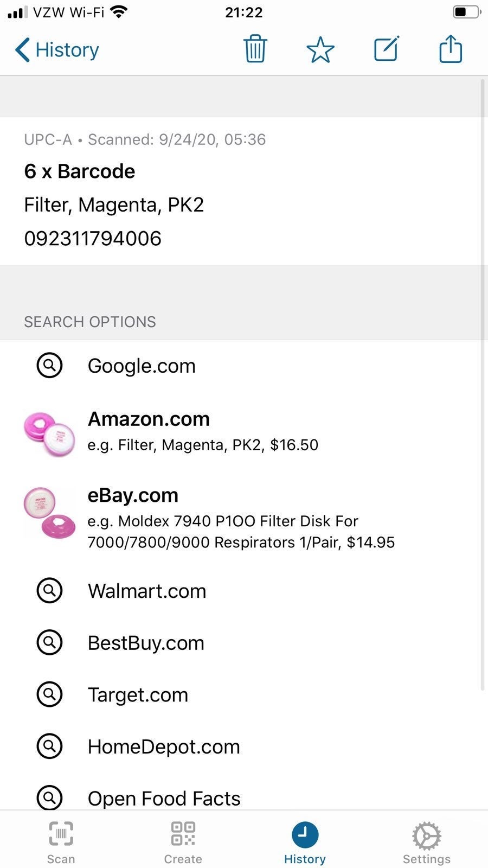The image size is (488, 868).
Task: Delete this scan with the trash icon
Action: tap(255, 49)
